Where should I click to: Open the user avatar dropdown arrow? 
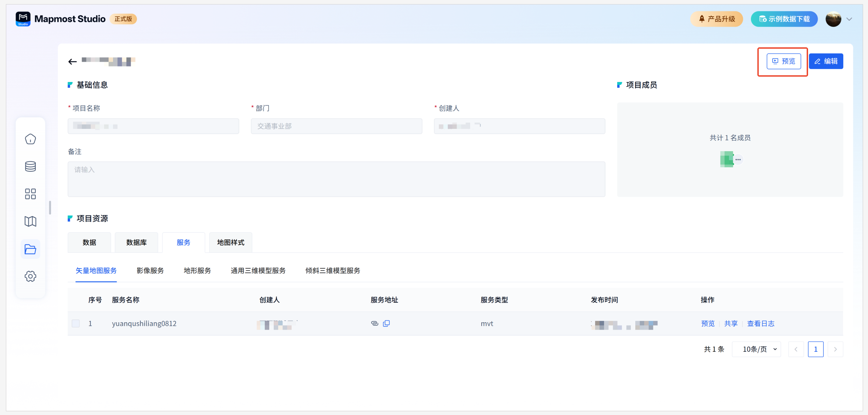(x=849, y=19)
